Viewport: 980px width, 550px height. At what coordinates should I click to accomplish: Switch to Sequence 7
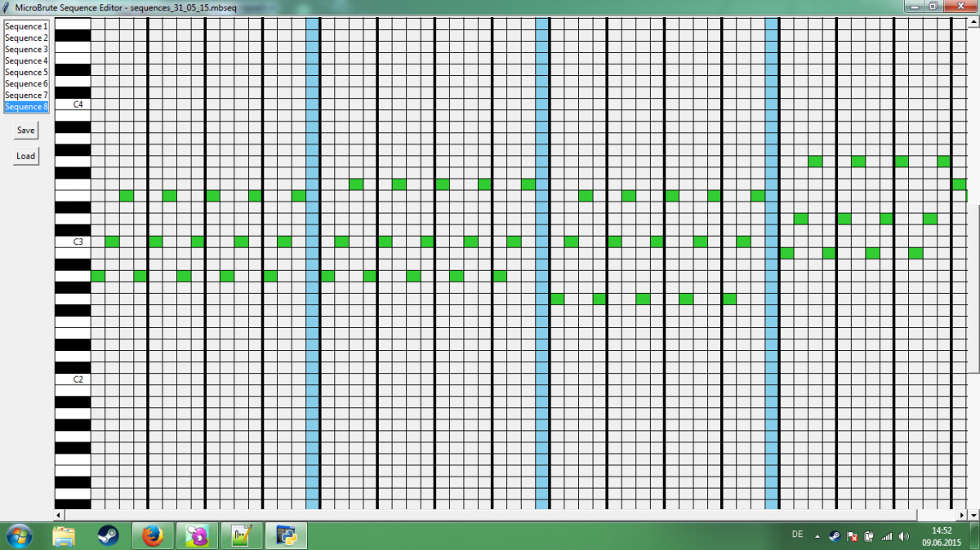pyautogui.click(x=25, y=95)
